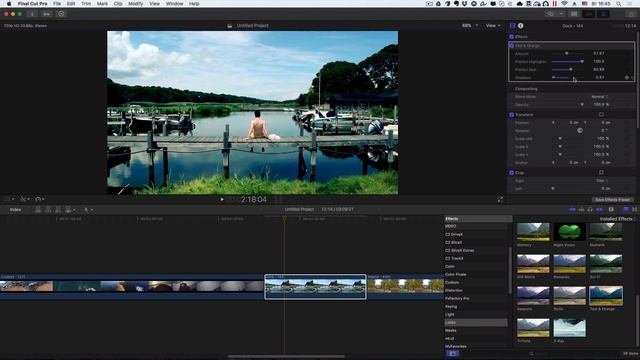
Task: Click the Select arrow tool icon
Action: pos(86,210)
